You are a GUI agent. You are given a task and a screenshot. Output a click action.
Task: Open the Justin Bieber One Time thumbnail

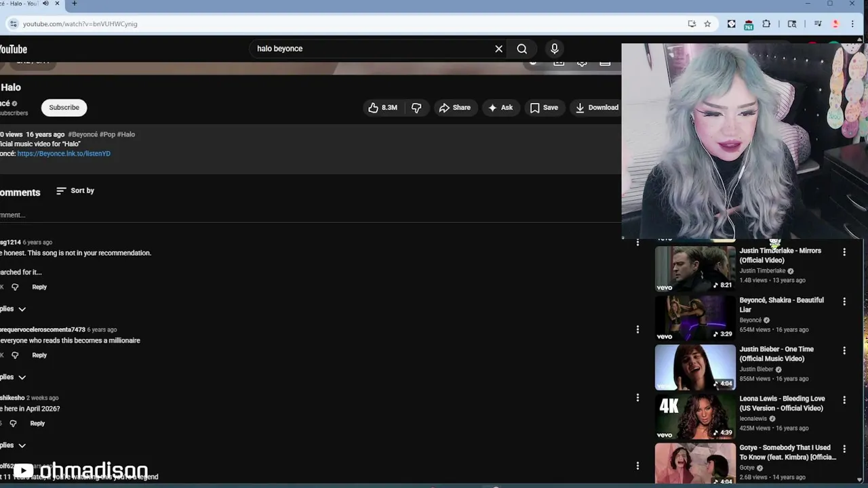695,367
